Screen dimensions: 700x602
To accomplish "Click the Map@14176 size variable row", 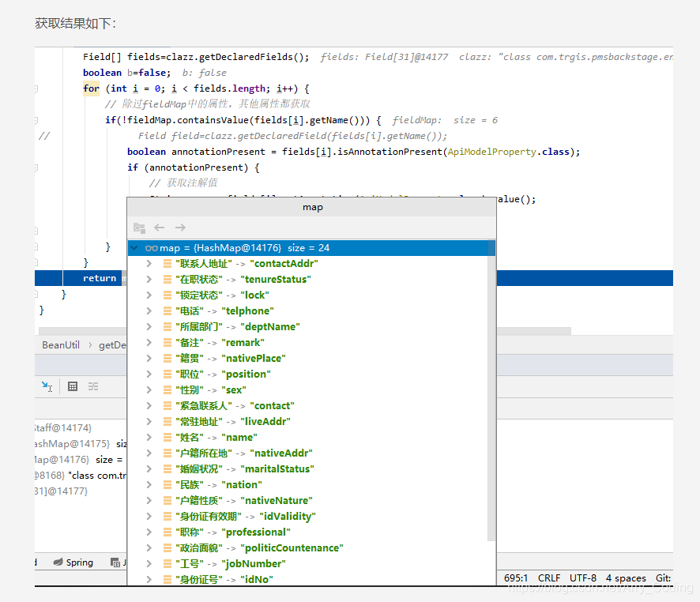I will (x=79, y=460).
